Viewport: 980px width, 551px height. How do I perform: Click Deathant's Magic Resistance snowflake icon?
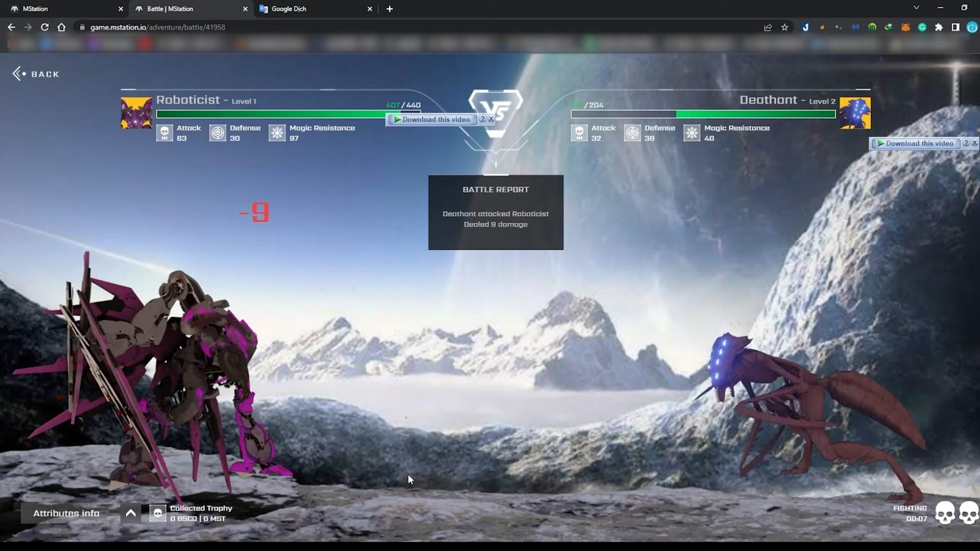[692, 133]
